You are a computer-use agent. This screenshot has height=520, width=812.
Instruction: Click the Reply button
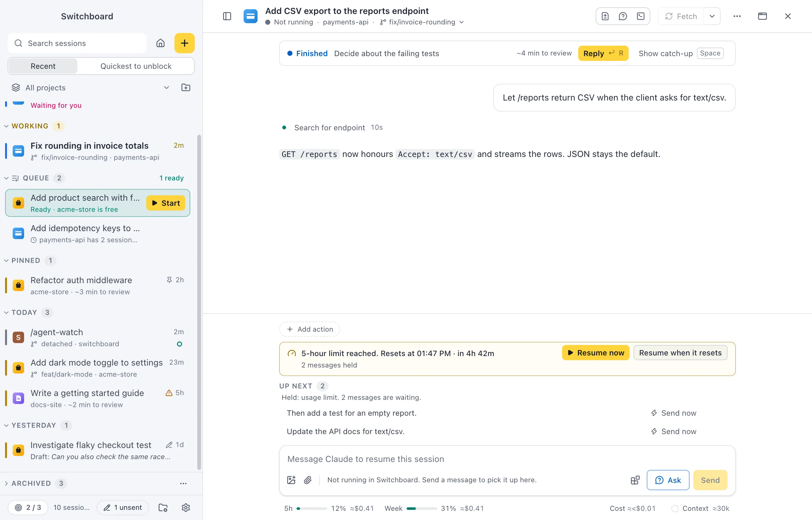coord(603,53)
